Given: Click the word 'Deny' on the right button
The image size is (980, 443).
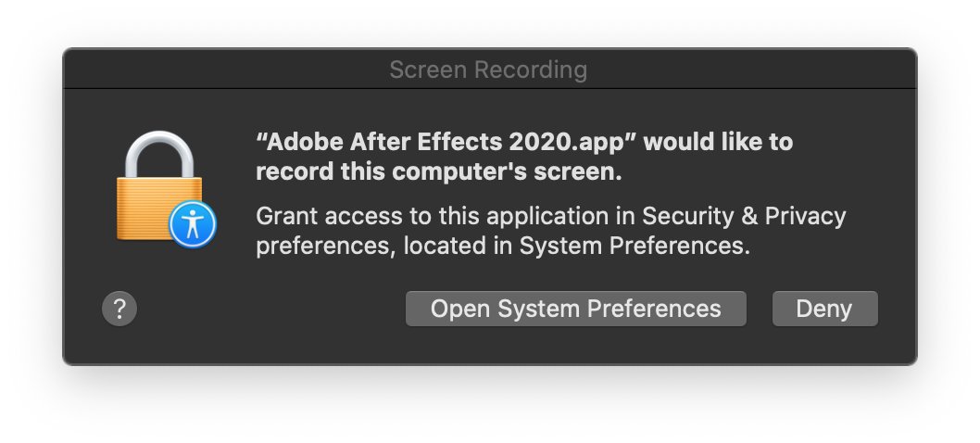Looking at the screenshot, I should tap(823, 309).
